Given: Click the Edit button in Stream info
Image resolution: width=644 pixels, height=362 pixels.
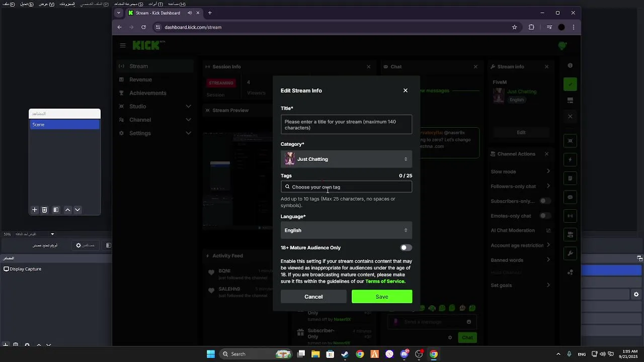Looking at the screenshot, I should [x=521, y=133].
